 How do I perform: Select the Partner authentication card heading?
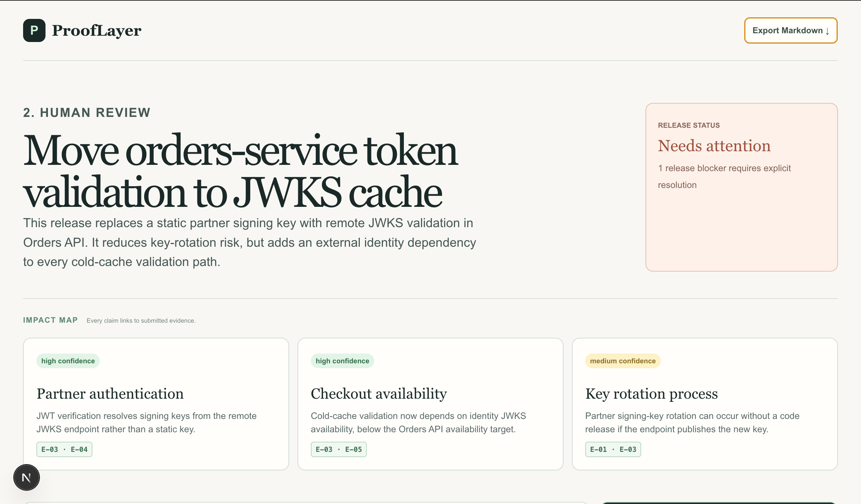[110, 394]
